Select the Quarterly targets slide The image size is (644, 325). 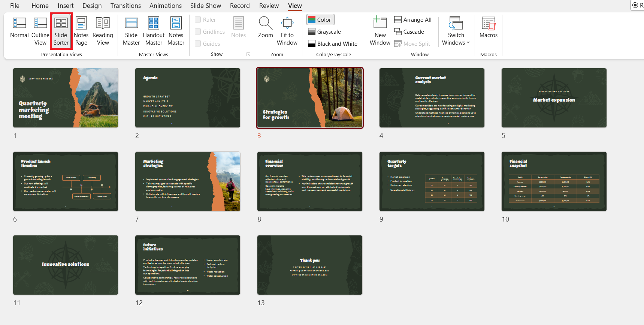[432, 181]
